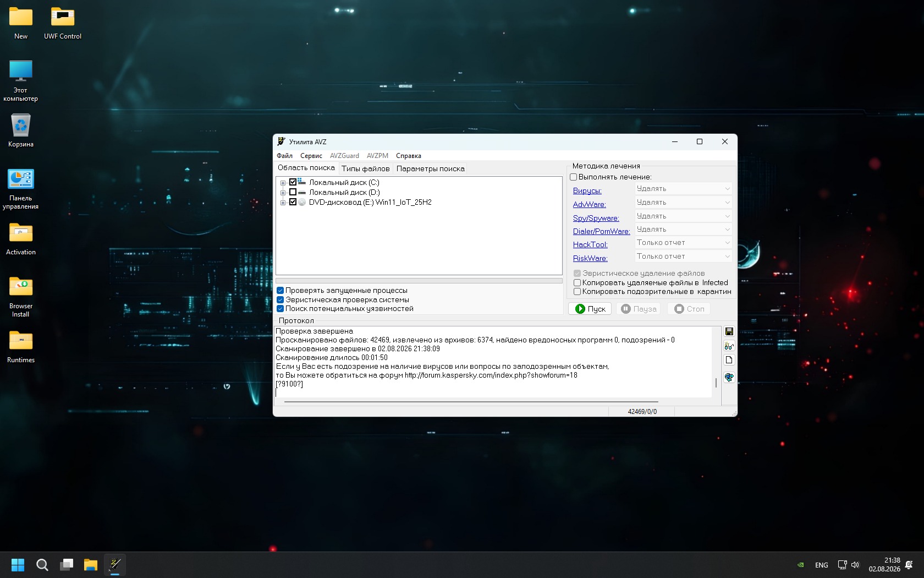Expand the Локальный диск (D:) tree node
The width and height of the screenshot is (924, 578).
(283, 193)
